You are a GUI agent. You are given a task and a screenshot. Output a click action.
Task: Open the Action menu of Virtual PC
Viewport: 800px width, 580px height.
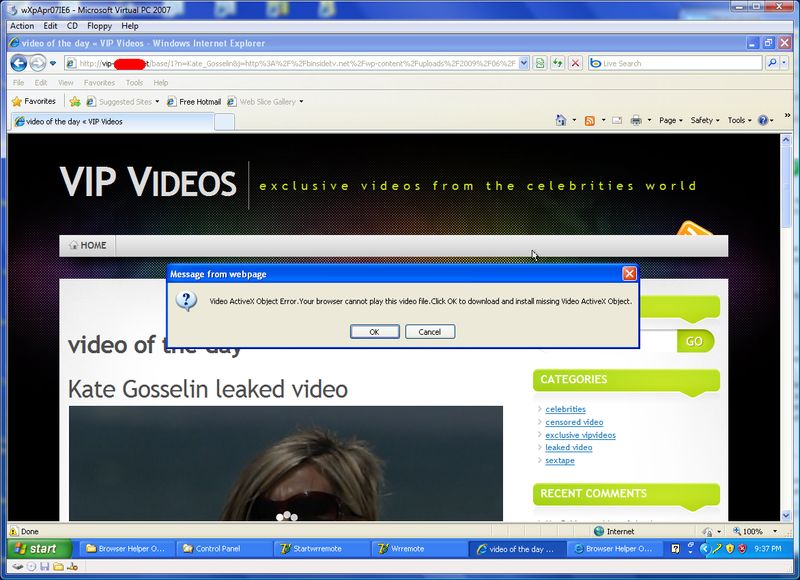pos(22,26)
